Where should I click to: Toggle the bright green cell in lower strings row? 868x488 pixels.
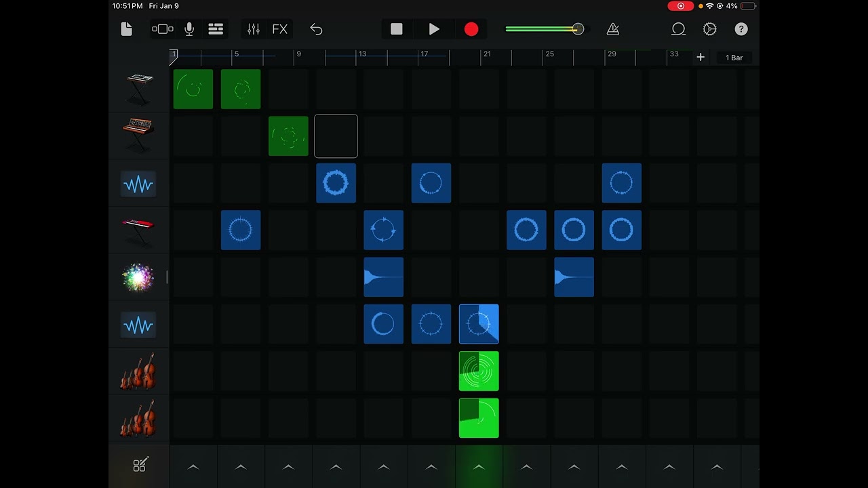[x=479, y=418]
